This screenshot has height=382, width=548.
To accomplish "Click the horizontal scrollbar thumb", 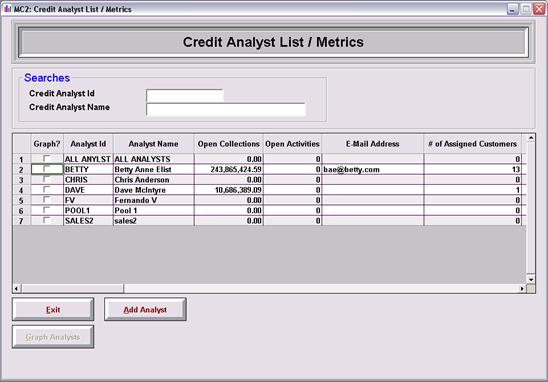I will [72, 289].
